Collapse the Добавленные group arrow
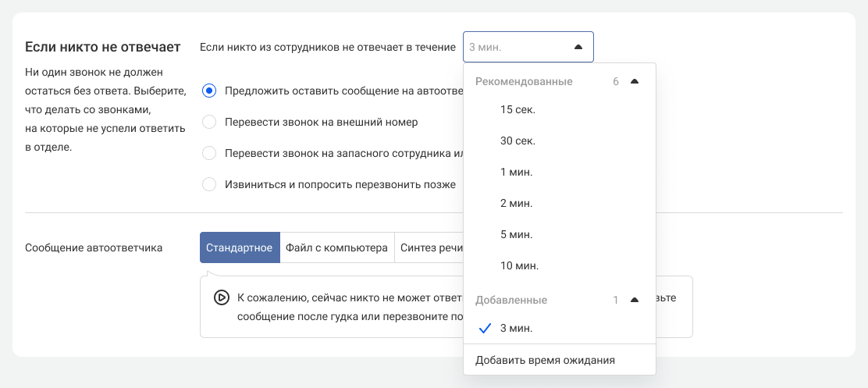The image size is (868, 388). click(634, 301)
